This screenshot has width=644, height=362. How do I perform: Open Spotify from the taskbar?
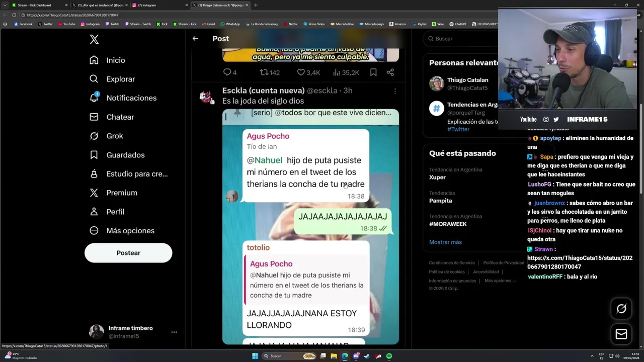click(x=389, y=356)
